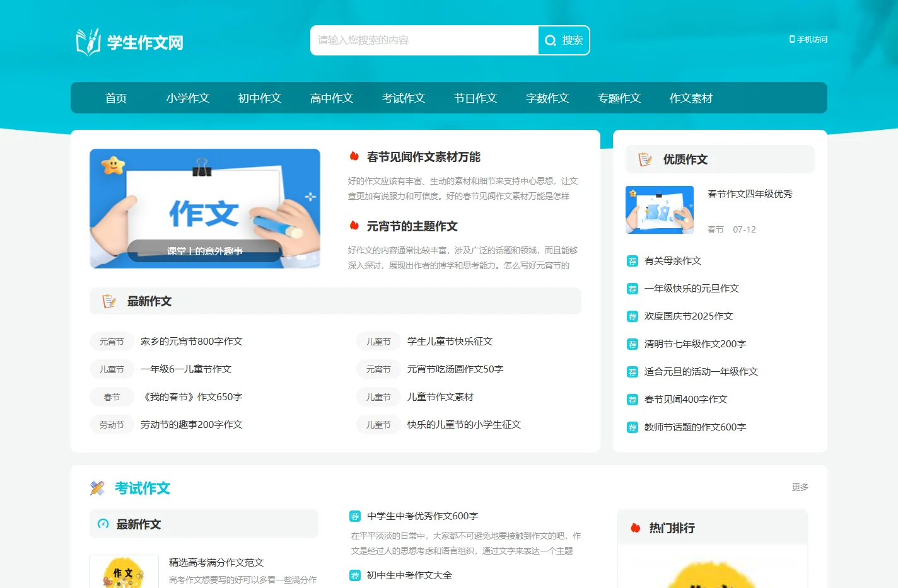This screenshot has width=898, height=588.
Task: Open 快乐的儿童节的小学生征文
Action: (x=464, y=425)
